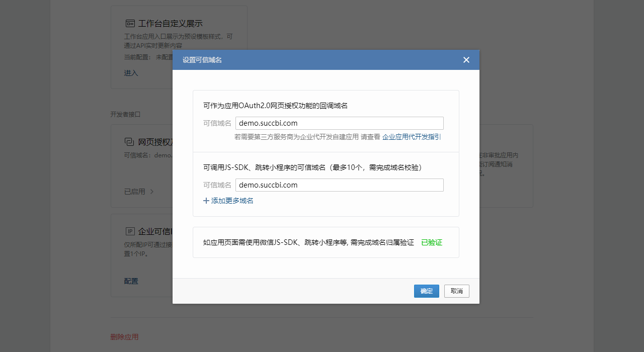
Task: Click the 工作台自定义展示 grid icon
Action: (x=130, y=23)
